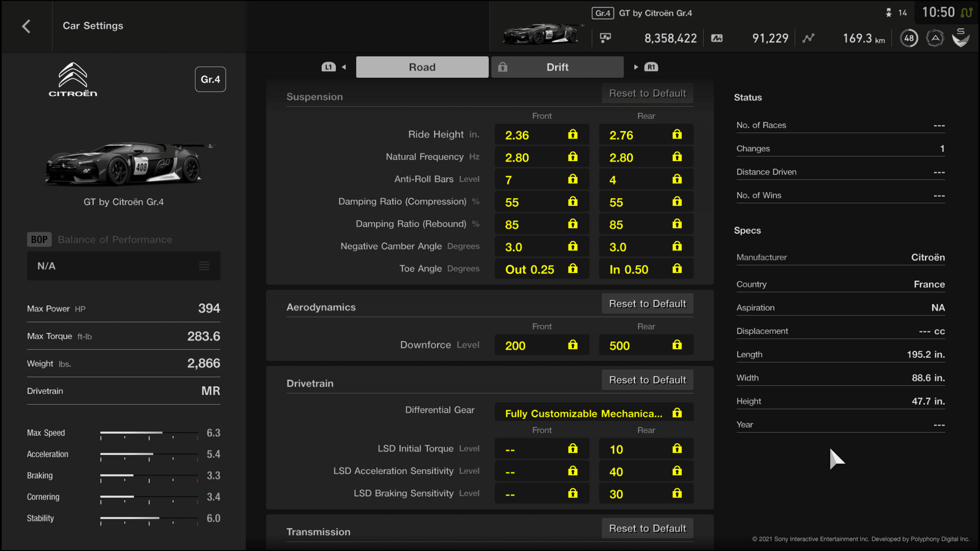This screenshot has width=980, height=551.
Task: Select the front Anti-Roll Bars value 7
Action: (x=542, y=180)
